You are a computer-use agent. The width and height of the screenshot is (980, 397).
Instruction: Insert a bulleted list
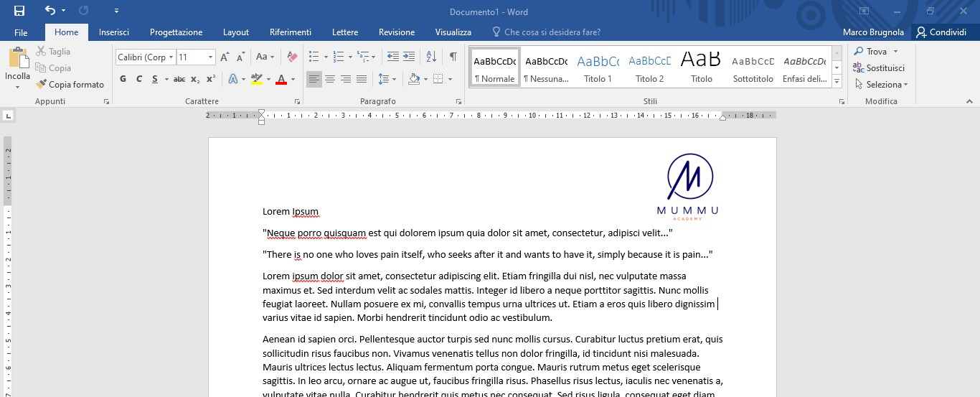click(x=314, y=57)
